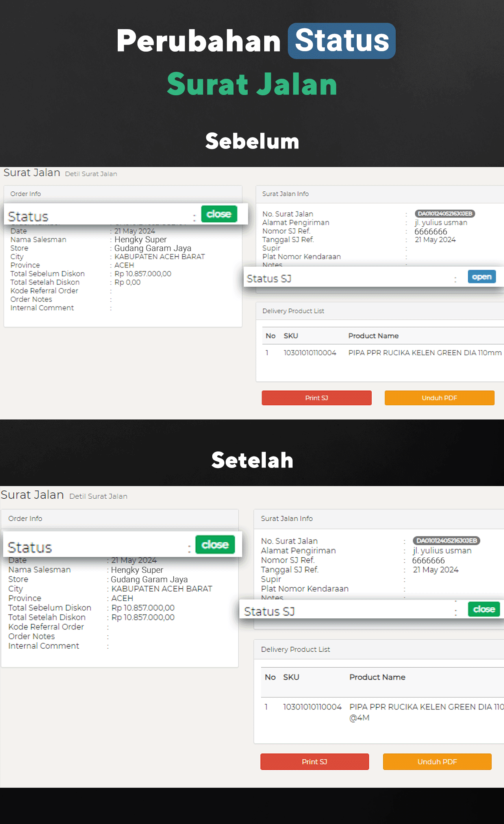
Task: Click green 'close' order Status badge in Sebelum
Action: click(219, 214)
